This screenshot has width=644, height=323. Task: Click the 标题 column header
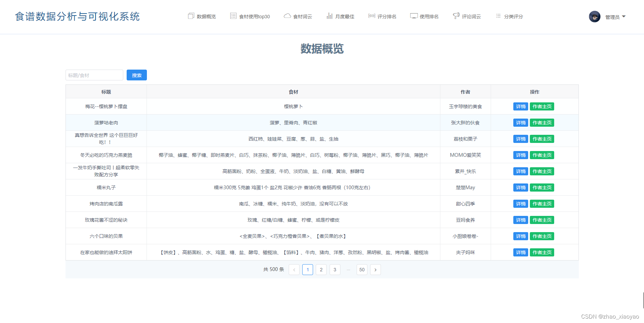point(106,92)
